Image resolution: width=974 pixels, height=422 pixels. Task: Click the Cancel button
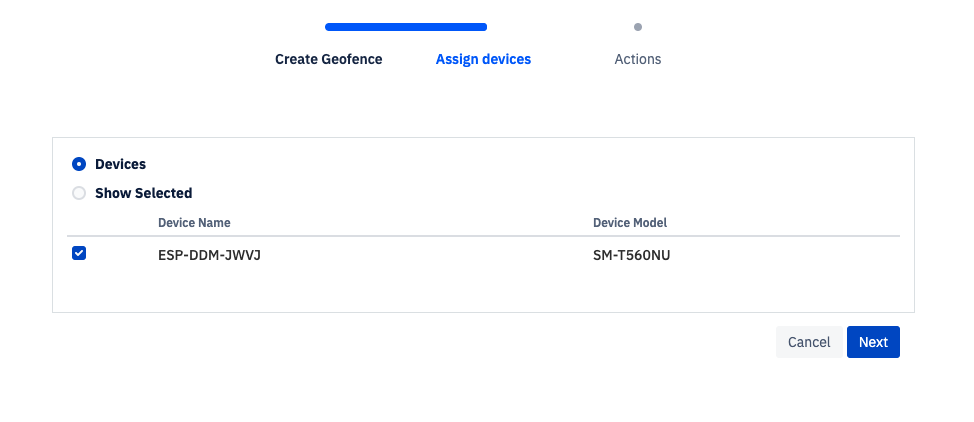coord(808,342)
